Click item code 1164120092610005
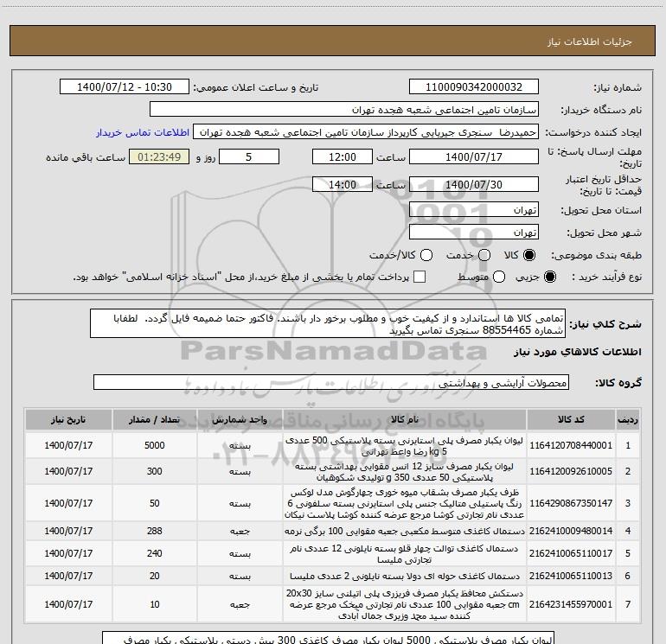 pyautogui.click(x=571, y=471)
